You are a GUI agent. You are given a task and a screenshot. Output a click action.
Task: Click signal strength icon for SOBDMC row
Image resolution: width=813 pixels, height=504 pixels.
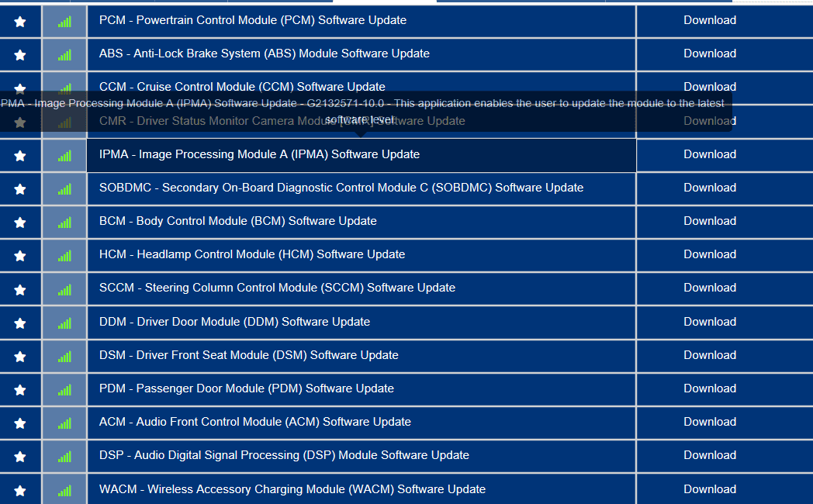click(x=64, y=189)
